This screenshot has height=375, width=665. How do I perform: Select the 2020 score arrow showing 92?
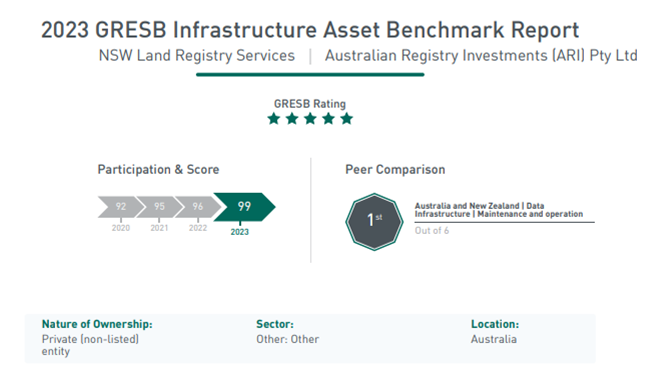tap(121, 207)
